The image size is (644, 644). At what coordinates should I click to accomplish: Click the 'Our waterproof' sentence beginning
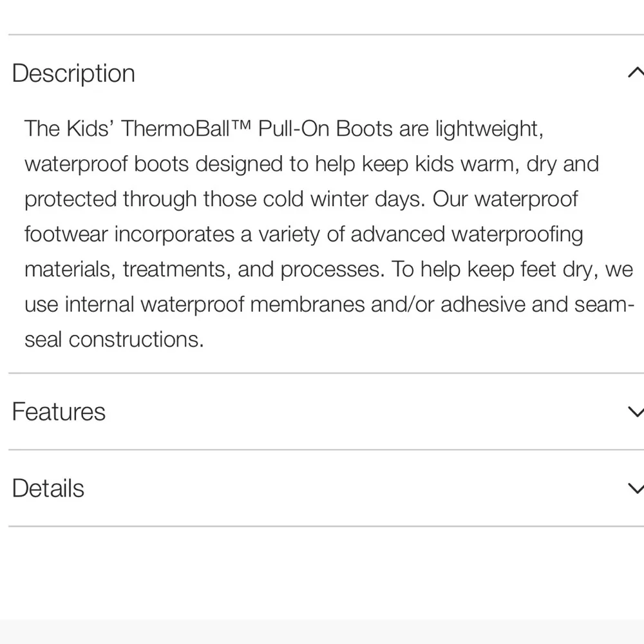pos(505,199)
